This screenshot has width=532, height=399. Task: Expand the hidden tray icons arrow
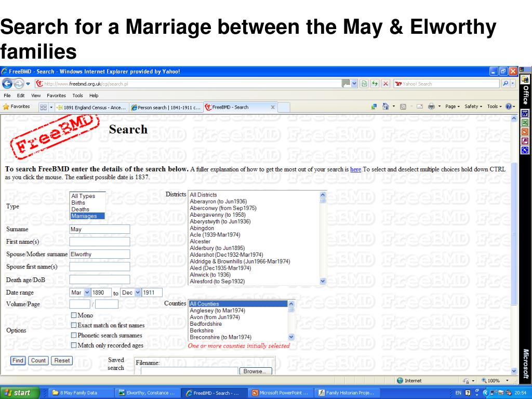coord(485,393)
